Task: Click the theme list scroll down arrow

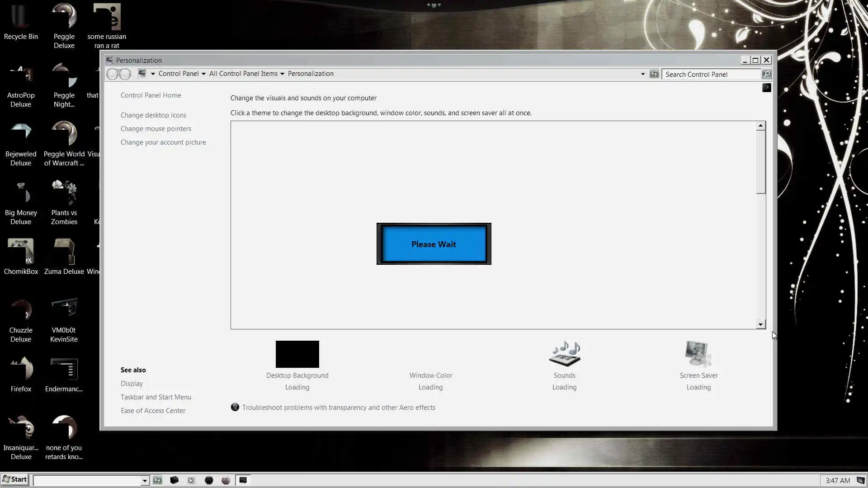Action: pos(760,324)
